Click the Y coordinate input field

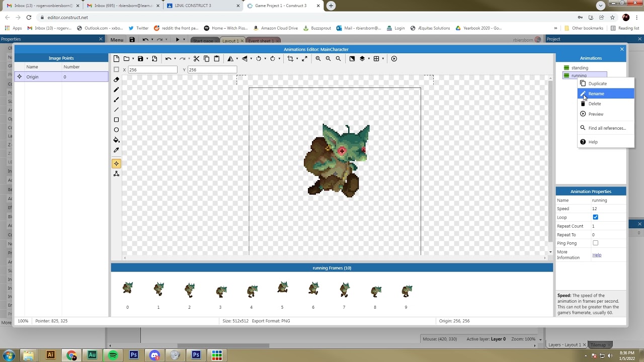pos(212,70)
